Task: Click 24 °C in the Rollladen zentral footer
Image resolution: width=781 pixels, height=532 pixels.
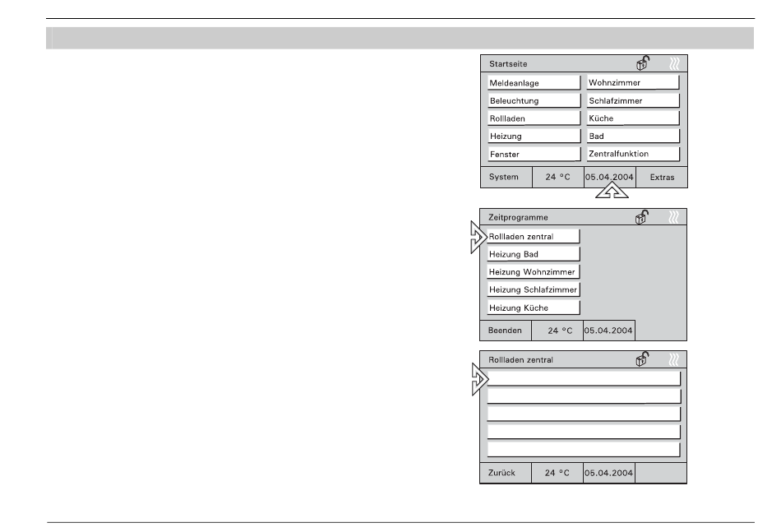Action: (557, 473)
